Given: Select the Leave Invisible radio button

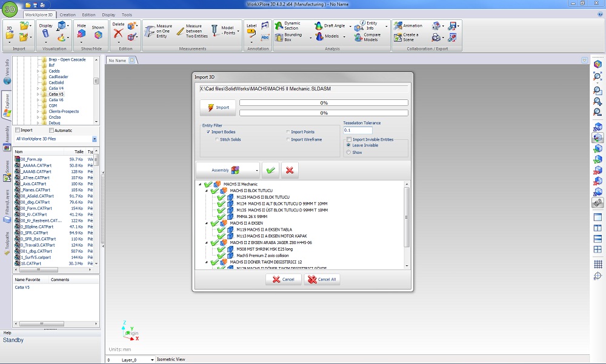Looking at the screenshot, I should pos(348,145).
